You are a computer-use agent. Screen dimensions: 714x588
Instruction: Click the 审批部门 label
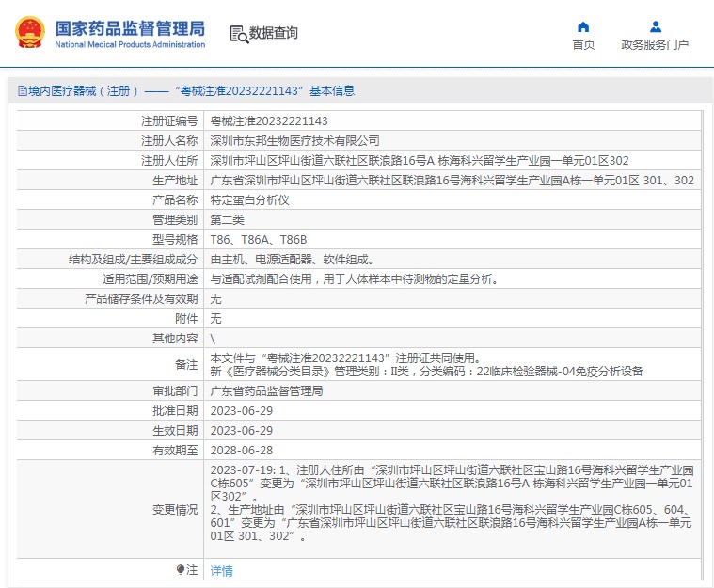pos(175,390)
